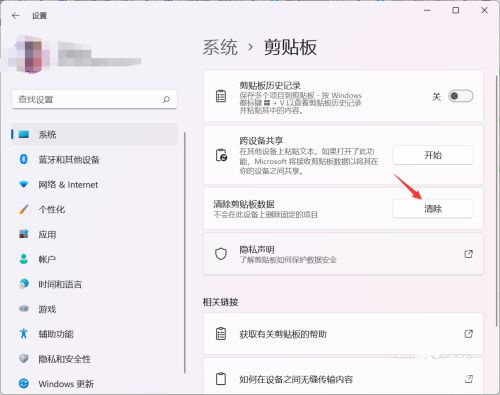
Task: Open 应用 settings category
Action: click(94, 234)
